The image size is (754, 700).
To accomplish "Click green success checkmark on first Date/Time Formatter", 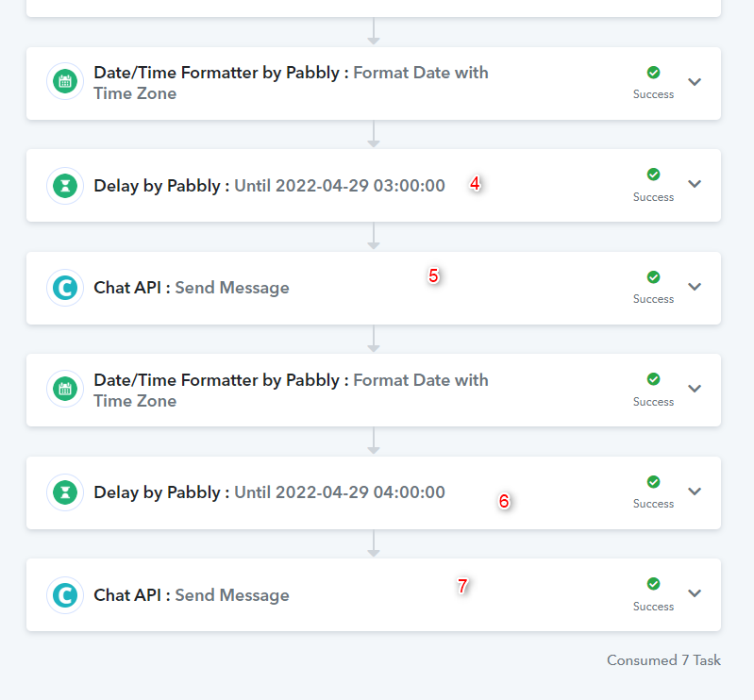I will point(653,73).
